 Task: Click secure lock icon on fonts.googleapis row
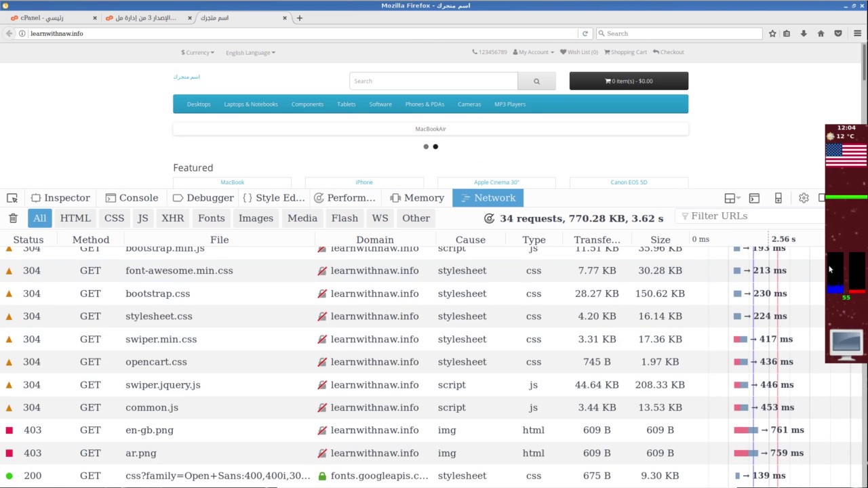tap(322, 476)
